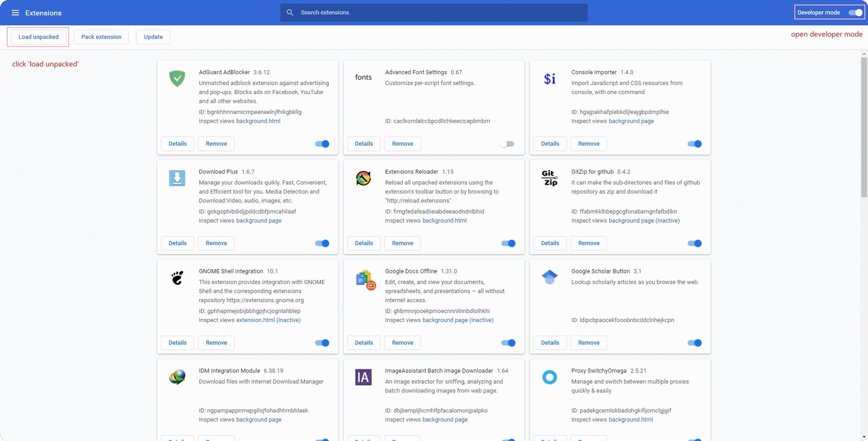Inspect GitZip background page (Inactive)
Image resolution: width=868 pixels, height=441 pixels.
pos(644,221)
